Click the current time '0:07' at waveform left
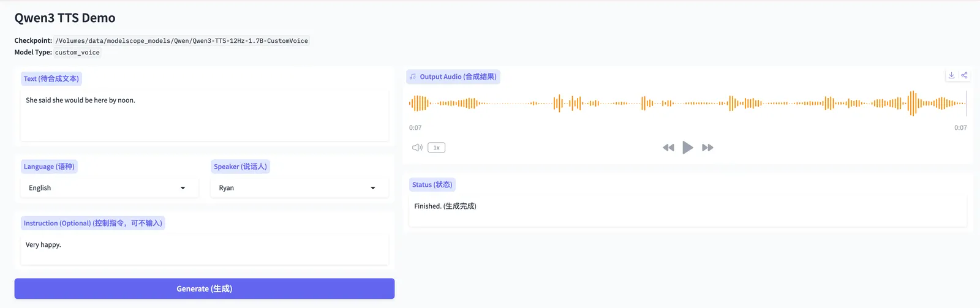The image size is (980, 308). tap(415, 128)
